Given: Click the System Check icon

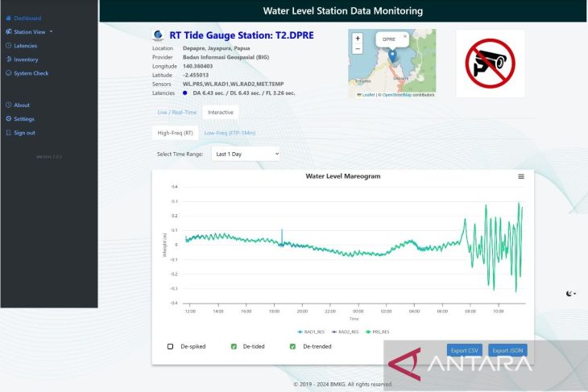Looking at the screenshot, I should (9, 73).
